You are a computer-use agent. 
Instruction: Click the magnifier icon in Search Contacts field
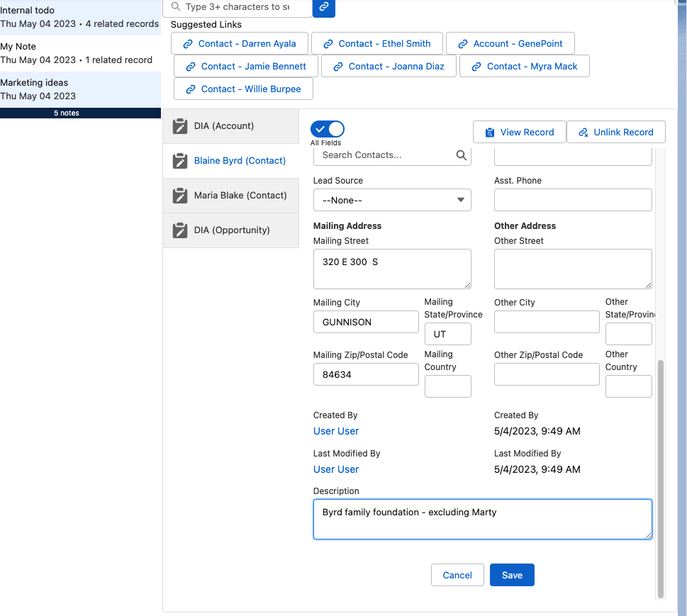[461, 155]
